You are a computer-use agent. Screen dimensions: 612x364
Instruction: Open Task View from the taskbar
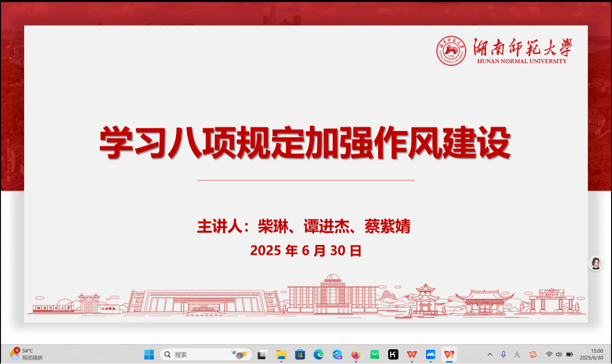click(x=262, y=355)
